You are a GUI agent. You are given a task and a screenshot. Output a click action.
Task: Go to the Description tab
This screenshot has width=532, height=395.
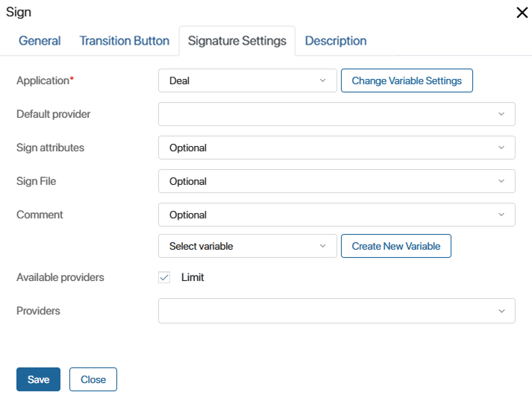(x=336, y=41)
